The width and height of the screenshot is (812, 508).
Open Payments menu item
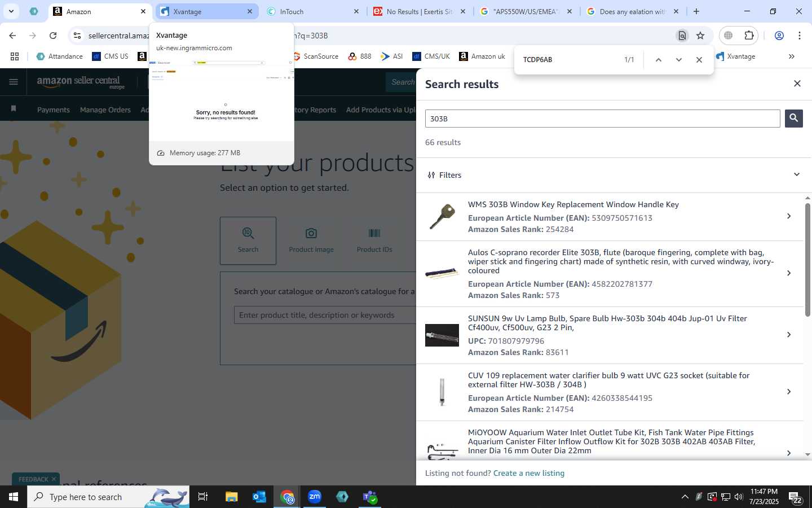pos(54,110)
